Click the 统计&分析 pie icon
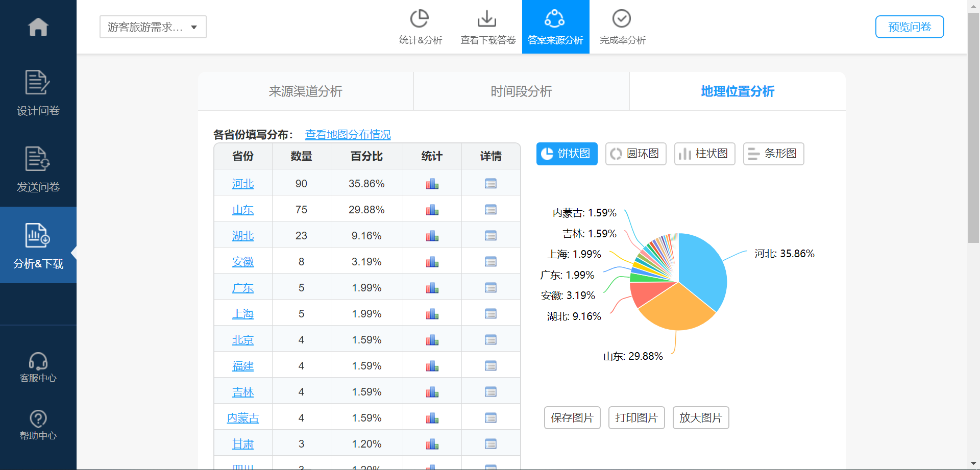The height and width of the screenshot is (470, 980). (420, 19)
